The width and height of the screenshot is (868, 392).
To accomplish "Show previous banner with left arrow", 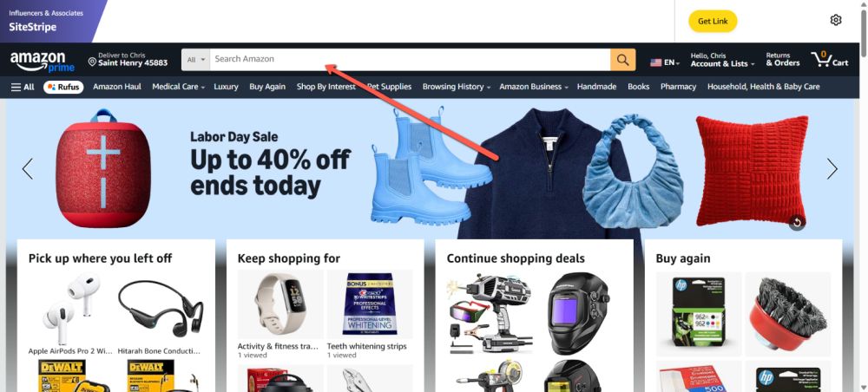I will pos(28,168).
